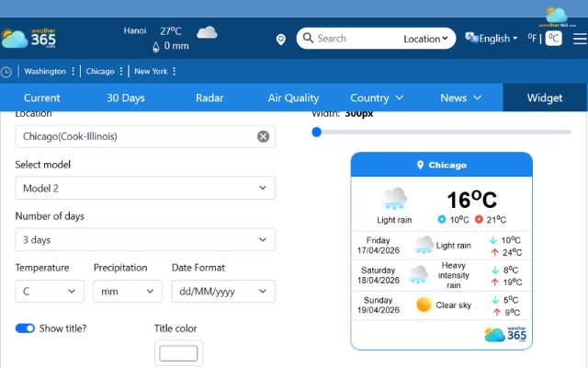Click the clock history icon
This screenshot has height=368, width=588.
[x=6, y=72]
